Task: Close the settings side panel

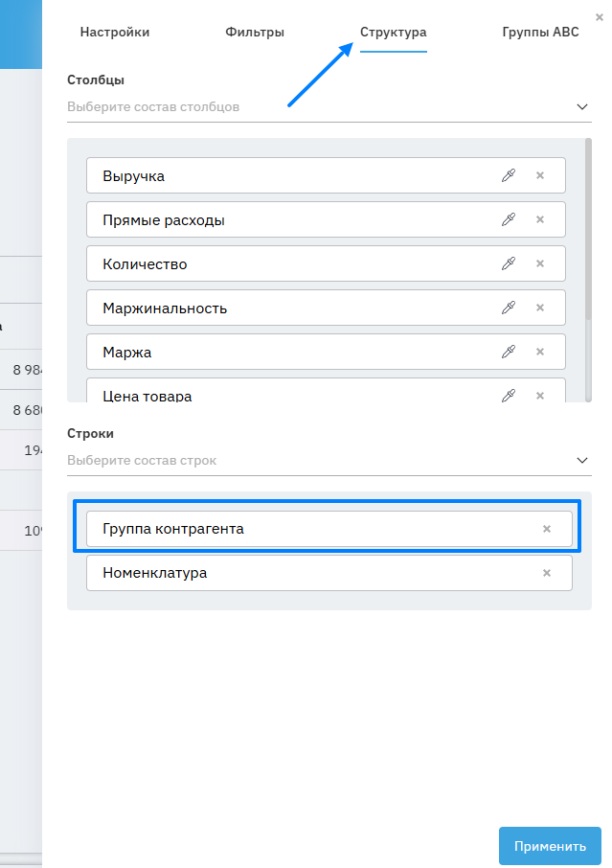Action: 600,16
